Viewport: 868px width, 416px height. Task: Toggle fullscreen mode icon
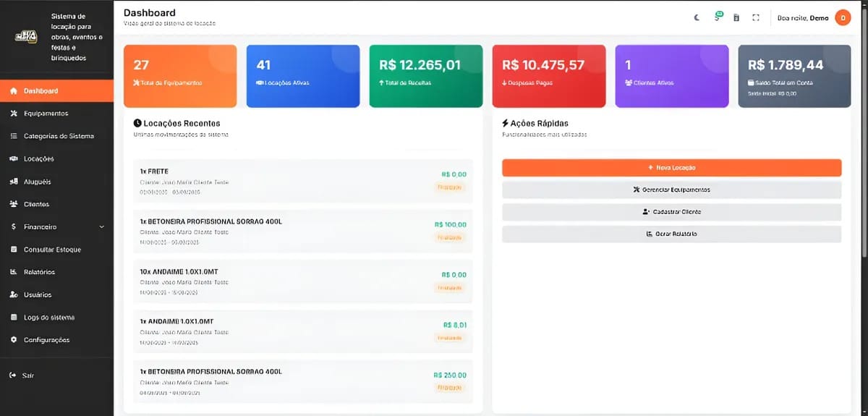[756, 17]
